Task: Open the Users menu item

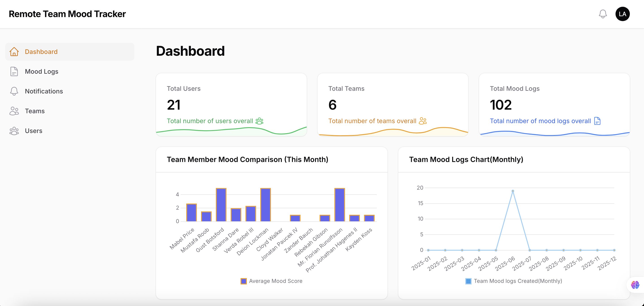Action: pyautogui.click(x=33, y=131)
